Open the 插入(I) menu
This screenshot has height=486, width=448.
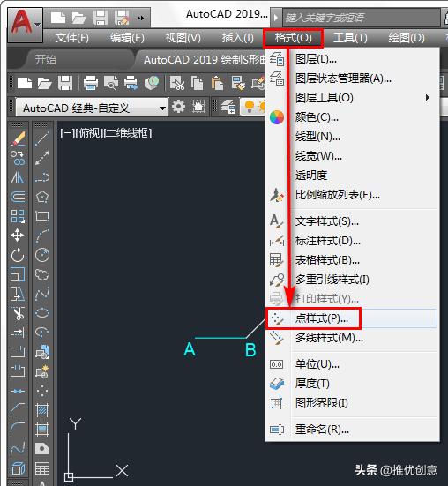tap(237, 38)
